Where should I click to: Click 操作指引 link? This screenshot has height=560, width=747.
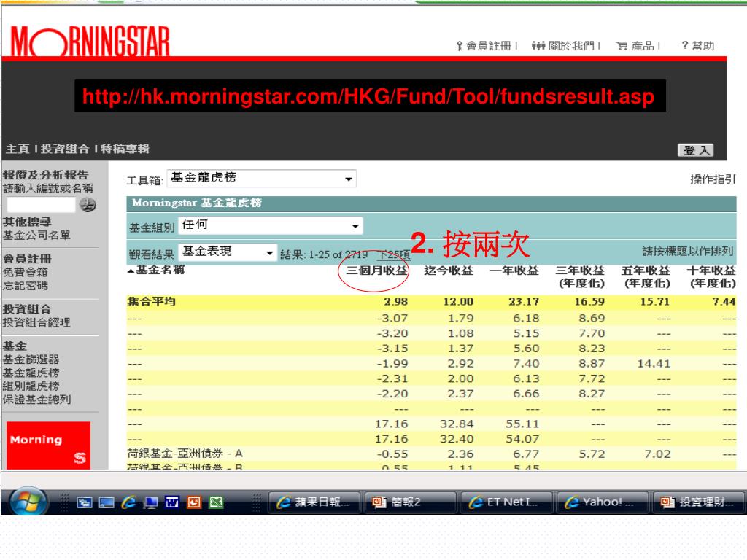pyautogui.click(x=713, y=179)
